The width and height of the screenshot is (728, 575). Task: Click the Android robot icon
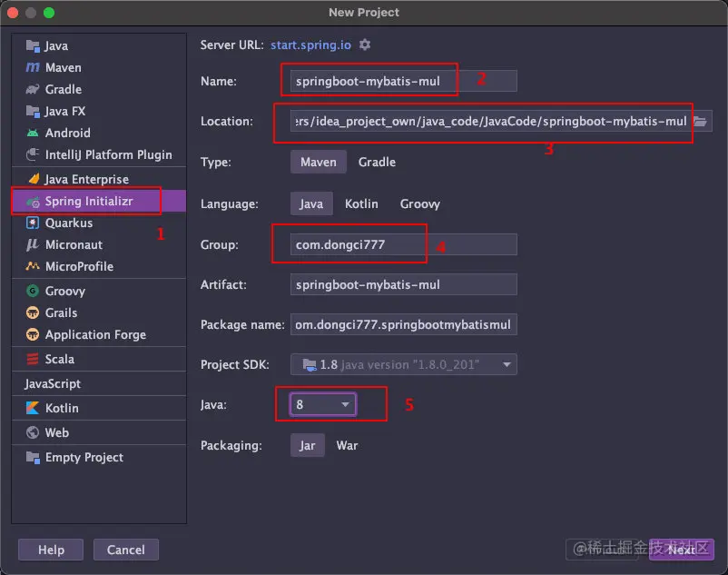(33, 133)
